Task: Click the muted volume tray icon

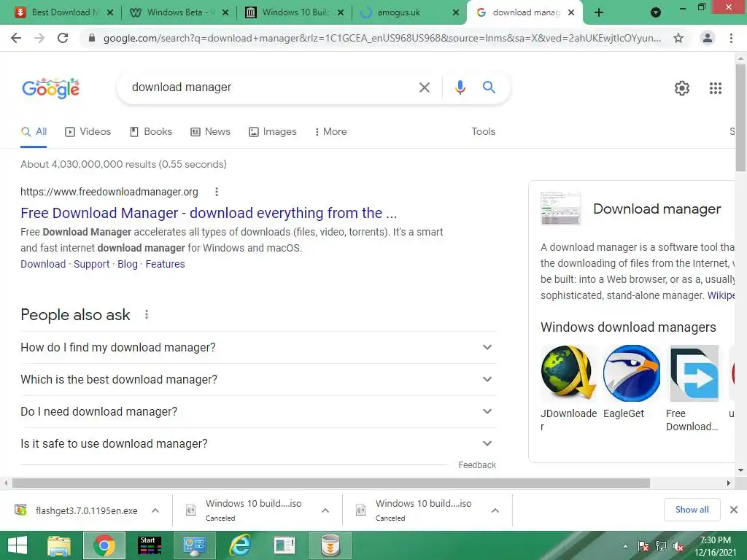Action: point(678,546)
